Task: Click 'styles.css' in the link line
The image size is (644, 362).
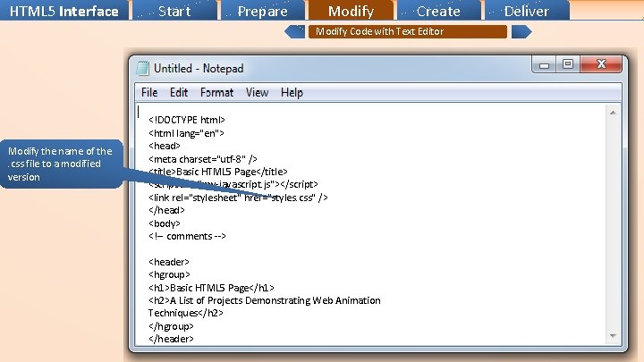Action: [x=292, y=198]
